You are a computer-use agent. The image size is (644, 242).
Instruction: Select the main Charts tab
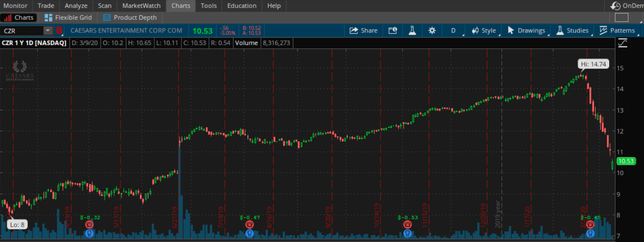click(x=181, y=6)
